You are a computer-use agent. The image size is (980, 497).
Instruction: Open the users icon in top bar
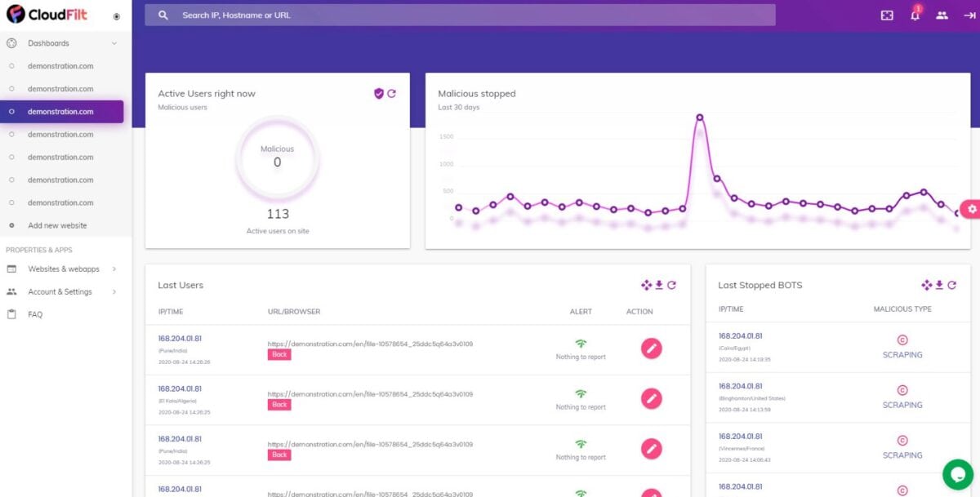942,15
